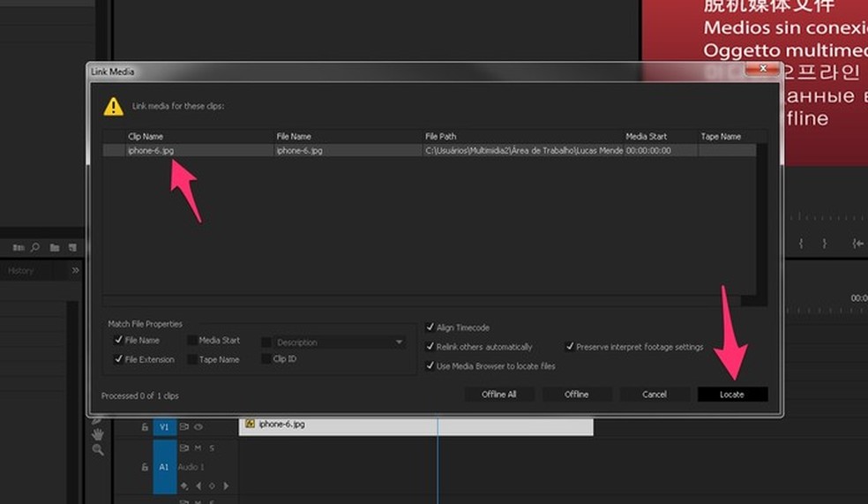Toggle Use Media Browser to locate files
This screenshot has width=868, height=504.
tap(430, 365)
